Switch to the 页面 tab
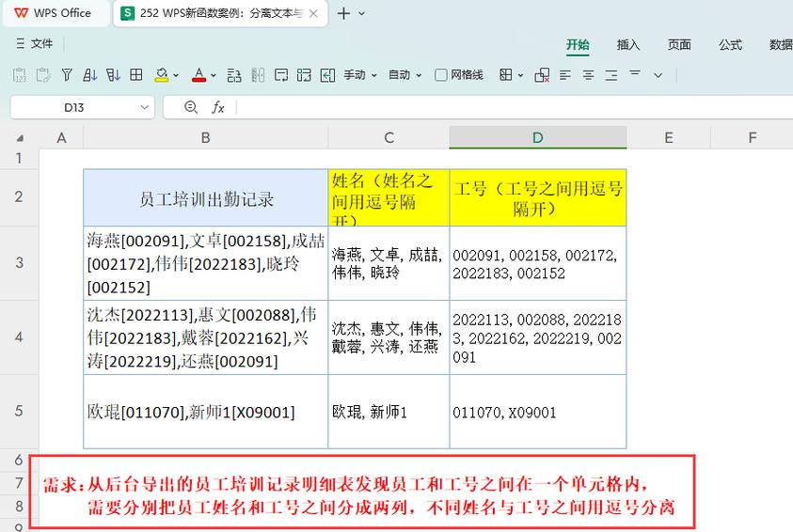The image size is (793, 532). click(x=679, y=45)
